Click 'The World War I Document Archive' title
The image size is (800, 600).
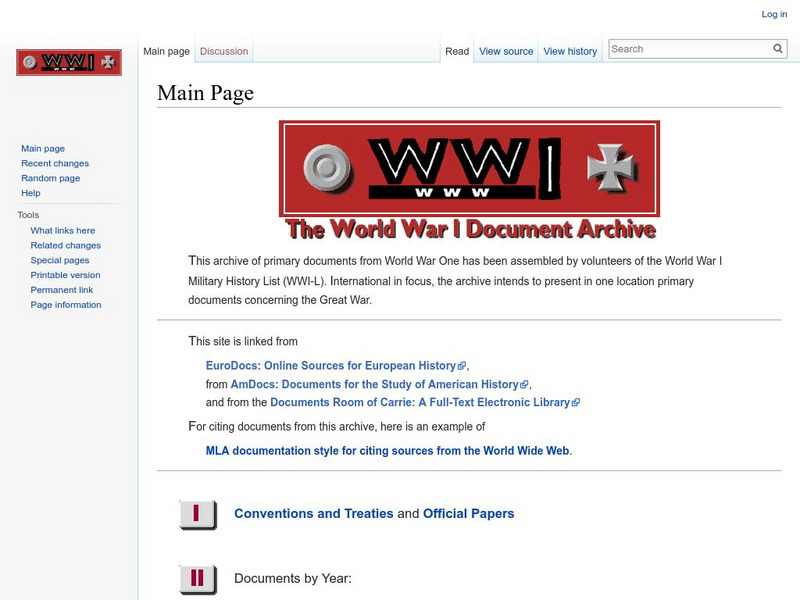point(470,229)
